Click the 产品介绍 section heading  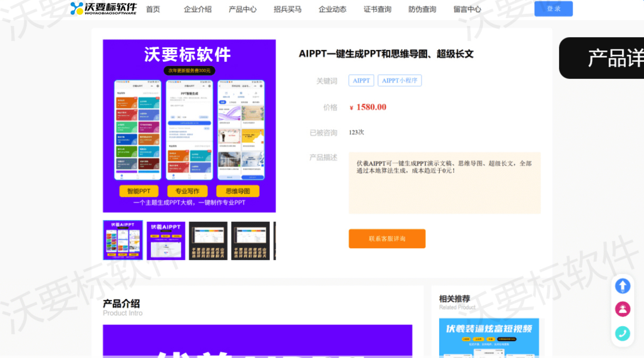point(122,303)
